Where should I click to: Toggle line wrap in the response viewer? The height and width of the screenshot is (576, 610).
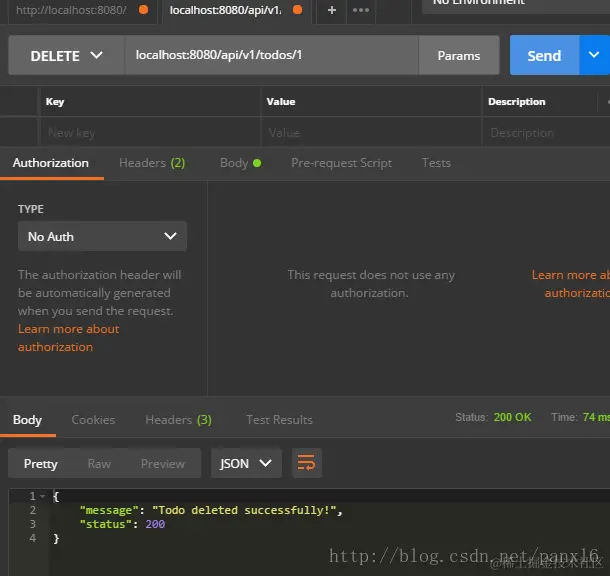coord(307,463)
